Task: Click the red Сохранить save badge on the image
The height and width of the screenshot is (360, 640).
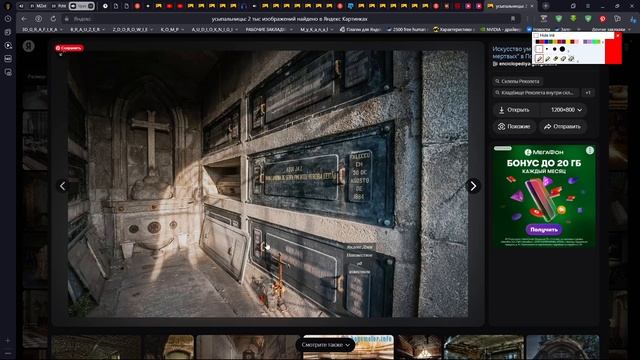Action: pos(69,48)
